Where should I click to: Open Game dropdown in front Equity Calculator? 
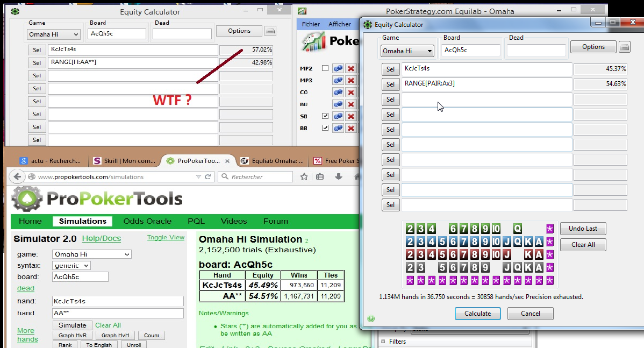407,51
